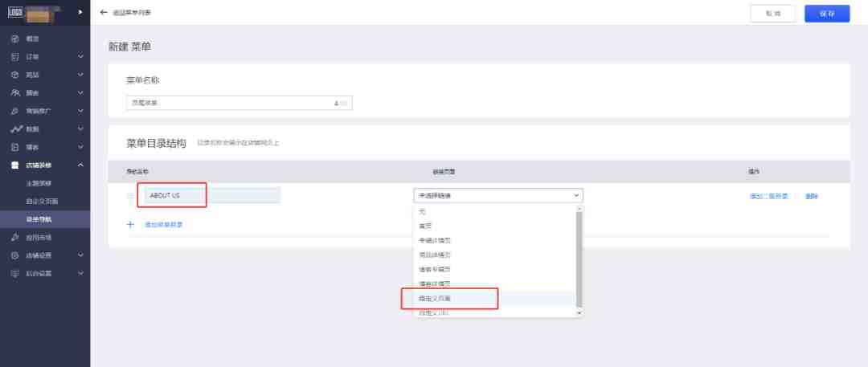The image size is (868, 367).
Task: Click 添加菜单目录 add menu item link
Action: (164, 225)
